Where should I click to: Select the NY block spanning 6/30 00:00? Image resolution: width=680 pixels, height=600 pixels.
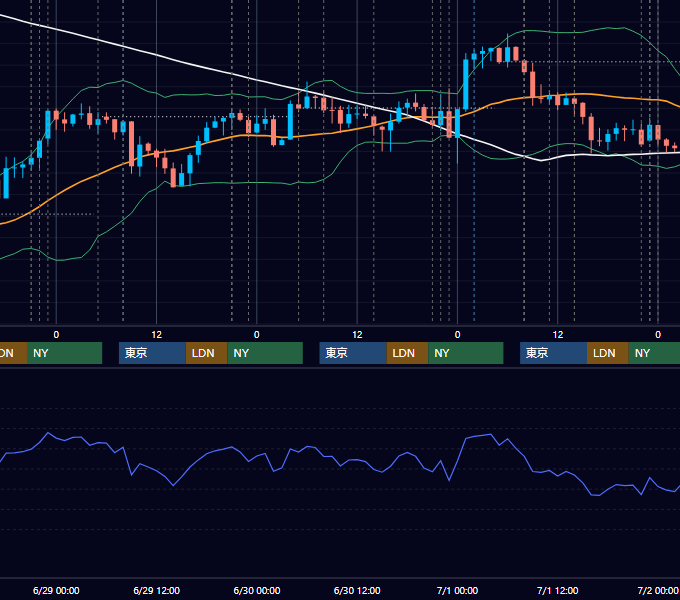click(x=265, y=353)
